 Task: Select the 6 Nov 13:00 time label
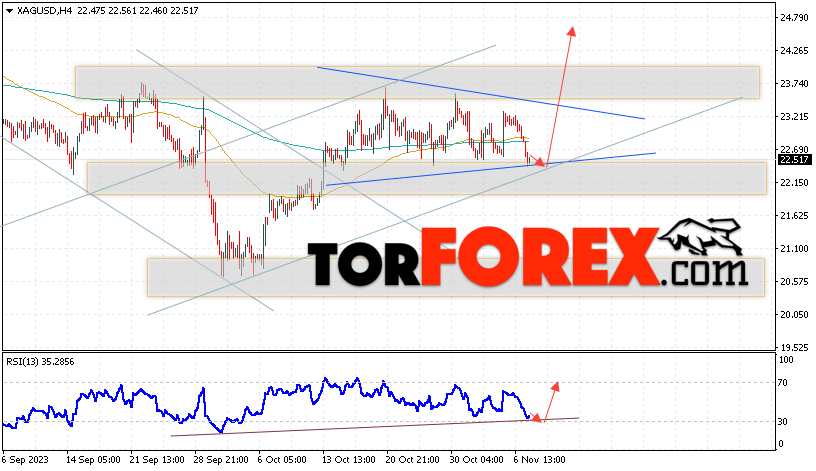pos(539,460)
